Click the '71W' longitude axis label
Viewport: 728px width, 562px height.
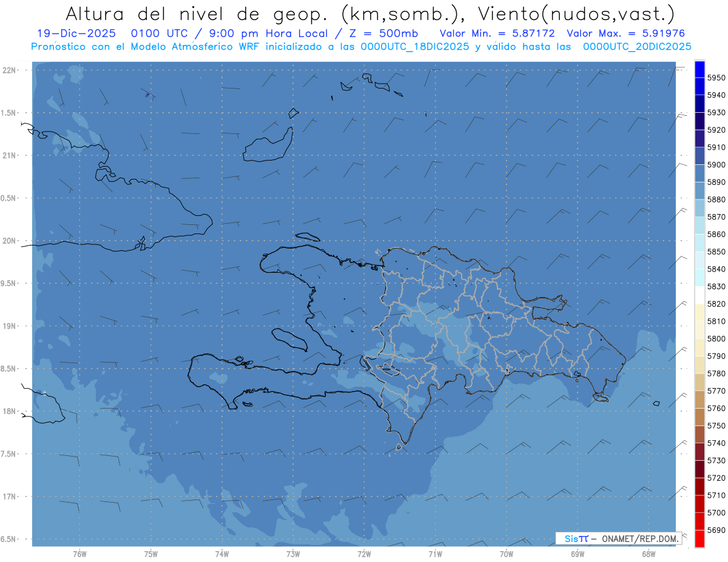pyautogui.click(x=435, y=554)
